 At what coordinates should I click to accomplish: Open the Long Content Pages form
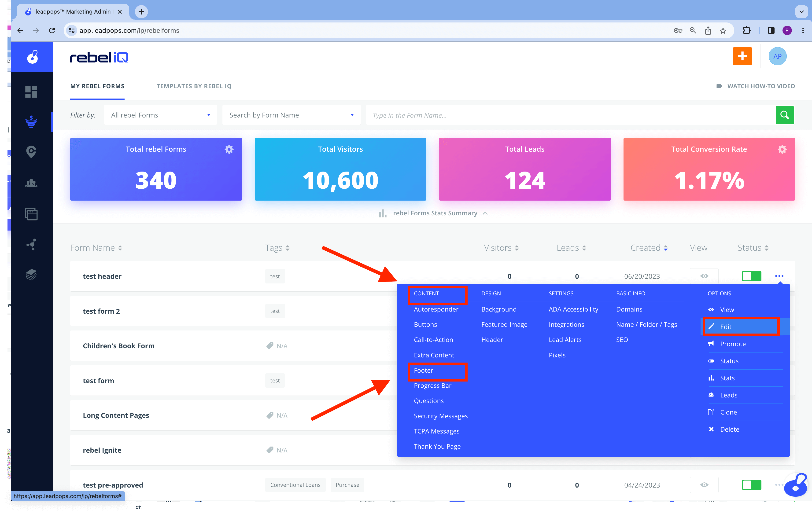tap(116, 415)
